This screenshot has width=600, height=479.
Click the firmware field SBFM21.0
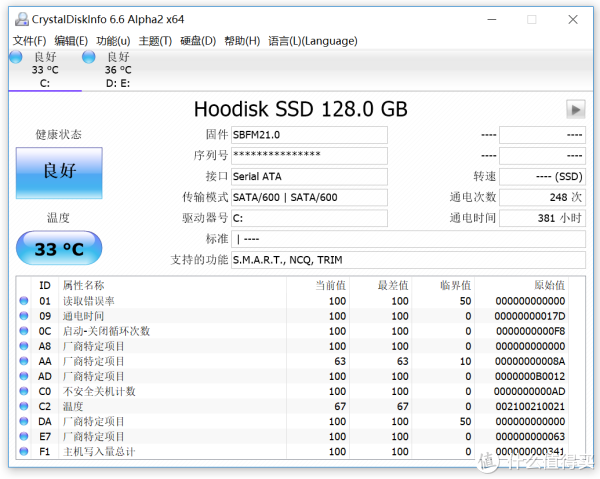(309, 135)
